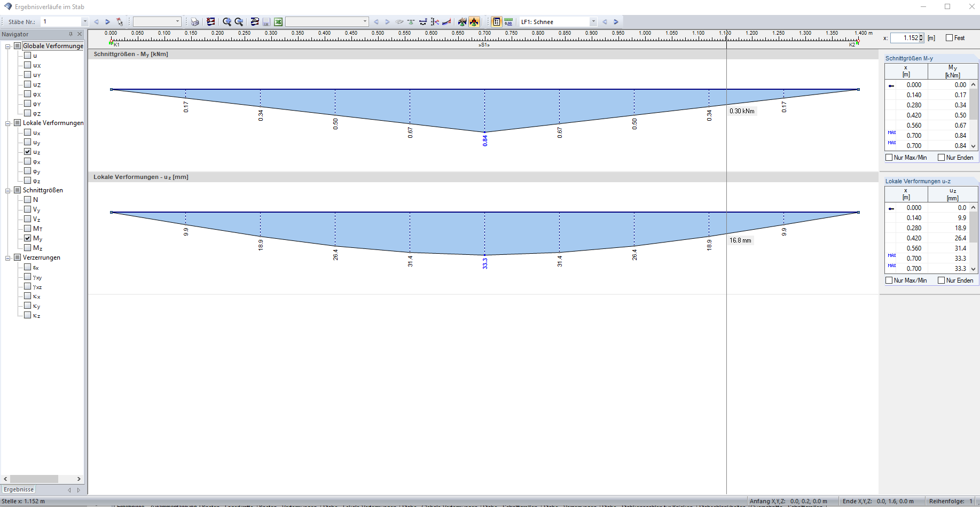Click the greyed eraser-like toolbar icon
The image size is (980, 507).
(x=399, y=22)
